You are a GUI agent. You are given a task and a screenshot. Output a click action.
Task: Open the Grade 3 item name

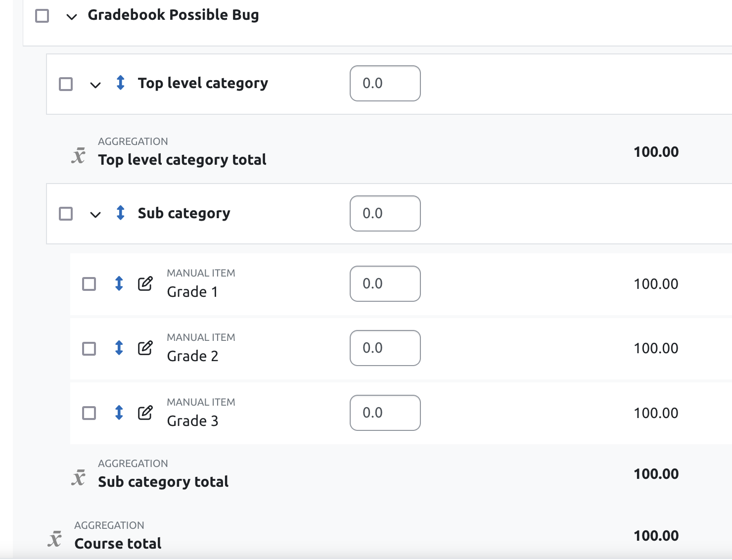tap(192, 421)
